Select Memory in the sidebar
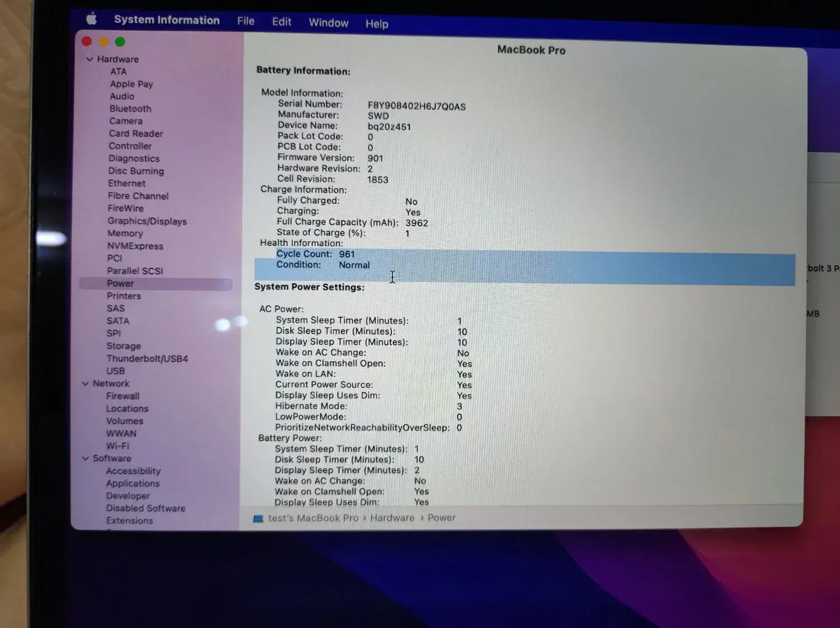 coord(125,233)
